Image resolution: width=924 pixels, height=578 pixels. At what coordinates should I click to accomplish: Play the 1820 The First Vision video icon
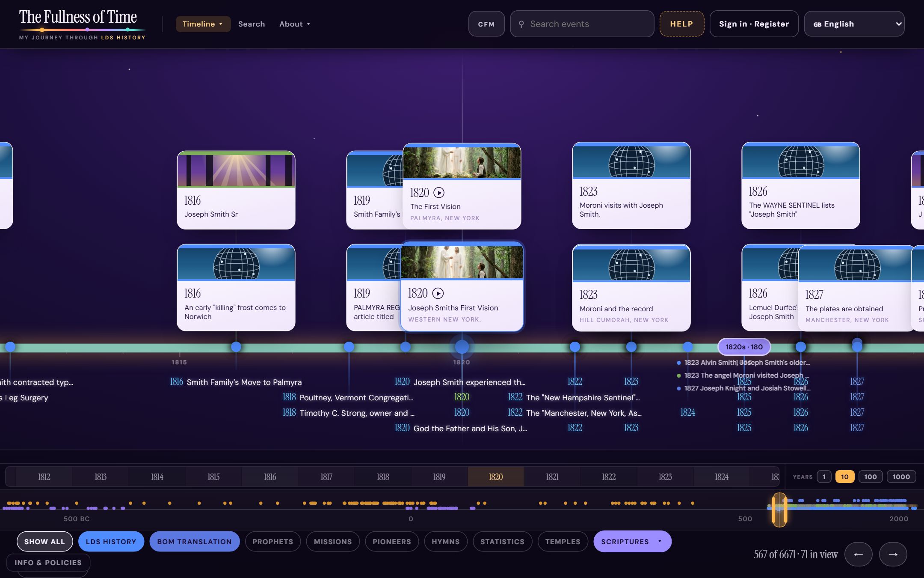pyautogui.click(x=439, y=193)
